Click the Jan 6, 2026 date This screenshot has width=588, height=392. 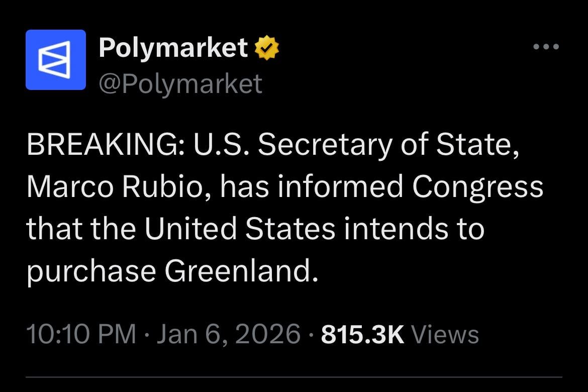pos(229,334)
